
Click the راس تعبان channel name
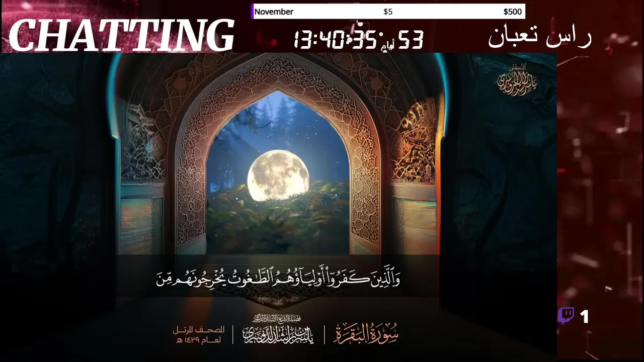[540, 37]
